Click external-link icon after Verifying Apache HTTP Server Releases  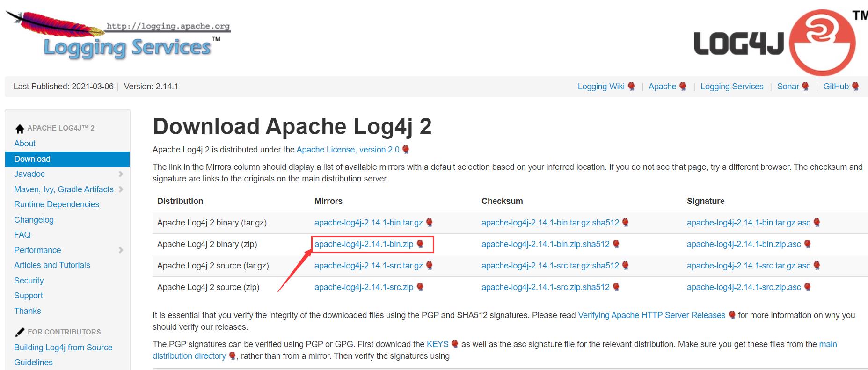(x=732, y=315)
